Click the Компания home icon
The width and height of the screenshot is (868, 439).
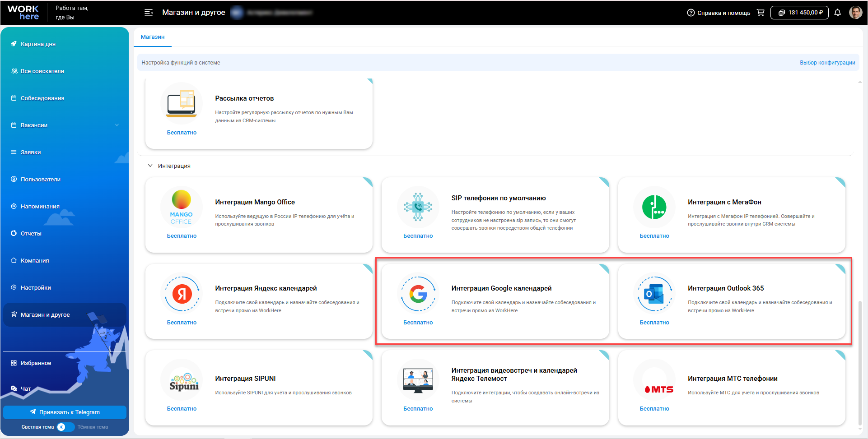[x=14, y=260]
